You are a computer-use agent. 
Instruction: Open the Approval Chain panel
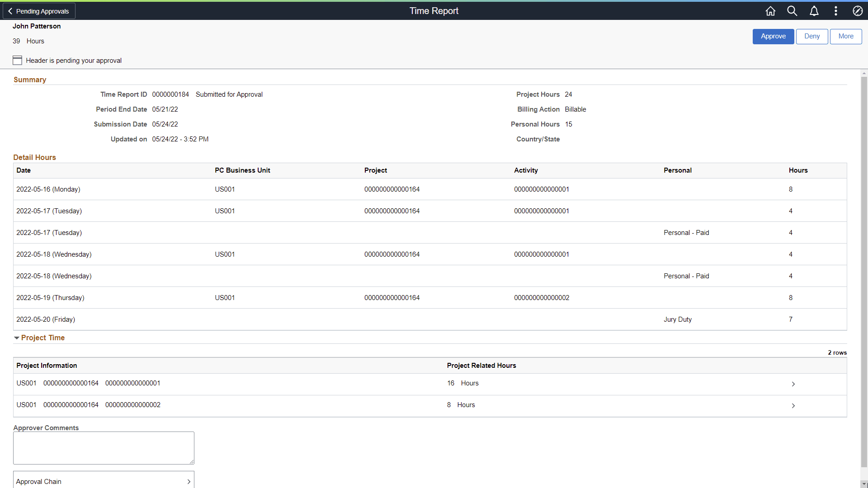[x=103, y=481]
